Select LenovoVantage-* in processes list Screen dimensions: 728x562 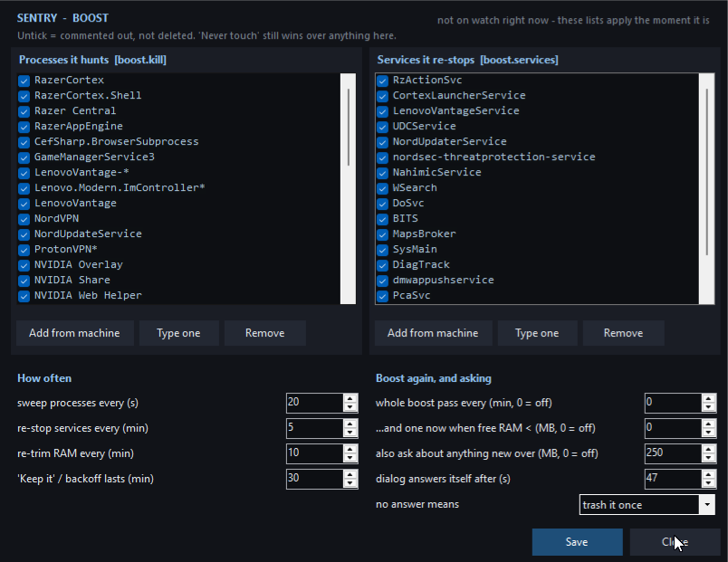coord(178,173)
